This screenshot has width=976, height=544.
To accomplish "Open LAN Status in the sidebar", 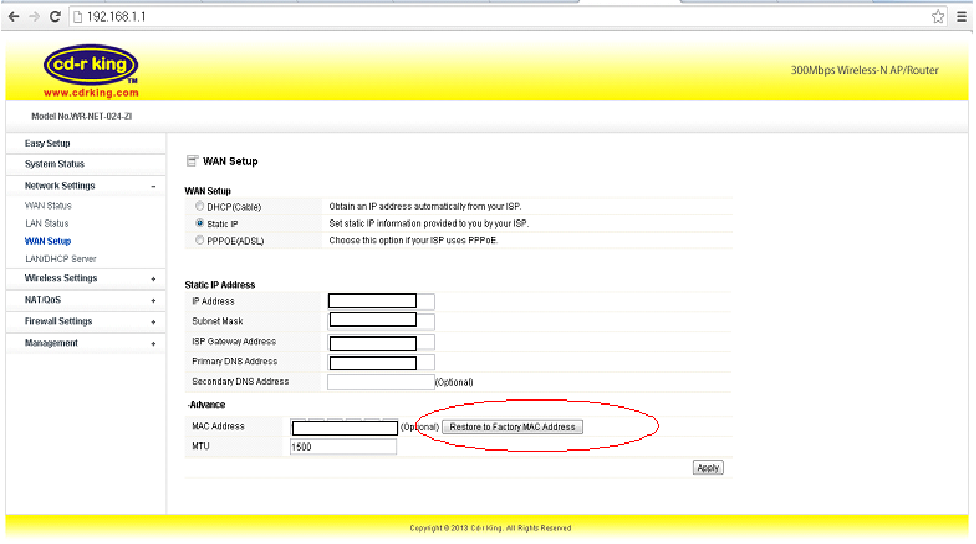I will 47,223.
